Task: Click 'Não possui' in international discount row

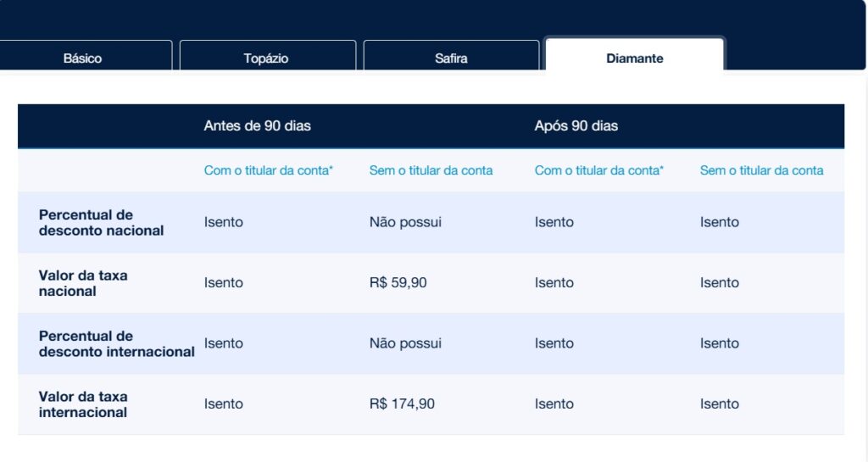Action: pos(405,343)
